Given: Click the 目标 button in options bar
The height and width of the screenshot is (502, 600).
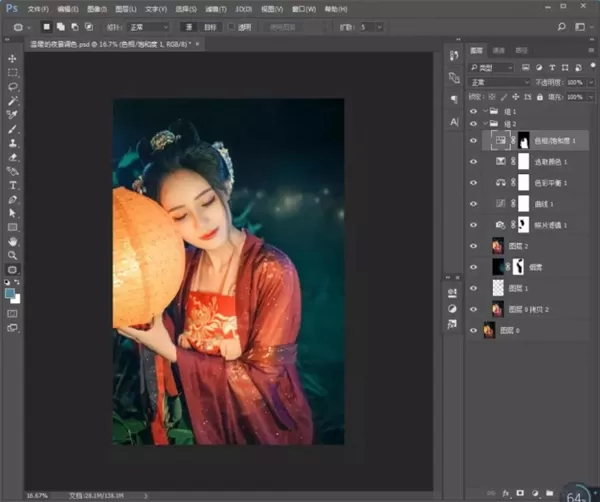Looking at the screenshot, I should (210, 27).
